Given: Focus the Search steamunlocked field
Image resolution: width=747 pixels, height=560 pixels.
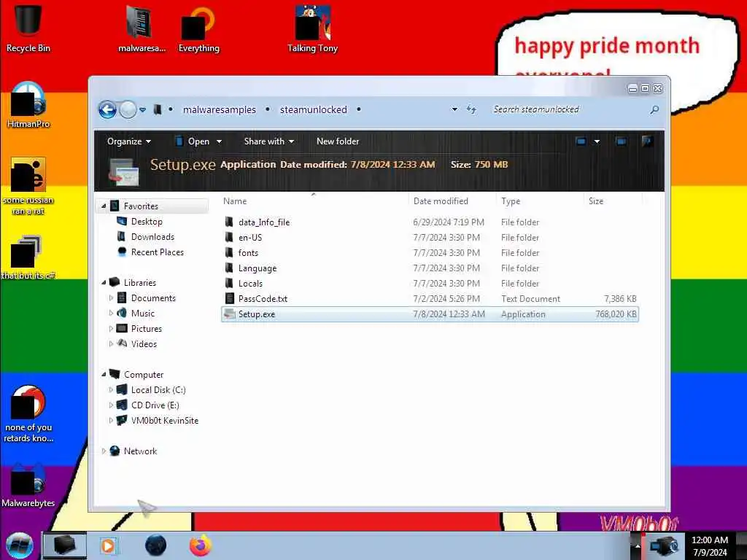Looking at the screenshot, I should (x=569, y=109).
